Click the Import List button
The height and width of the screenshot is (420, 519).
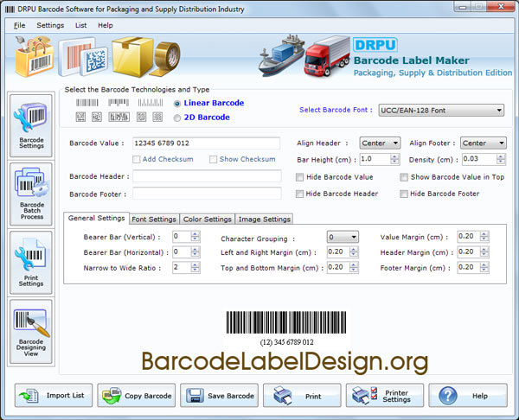point(54,395)
